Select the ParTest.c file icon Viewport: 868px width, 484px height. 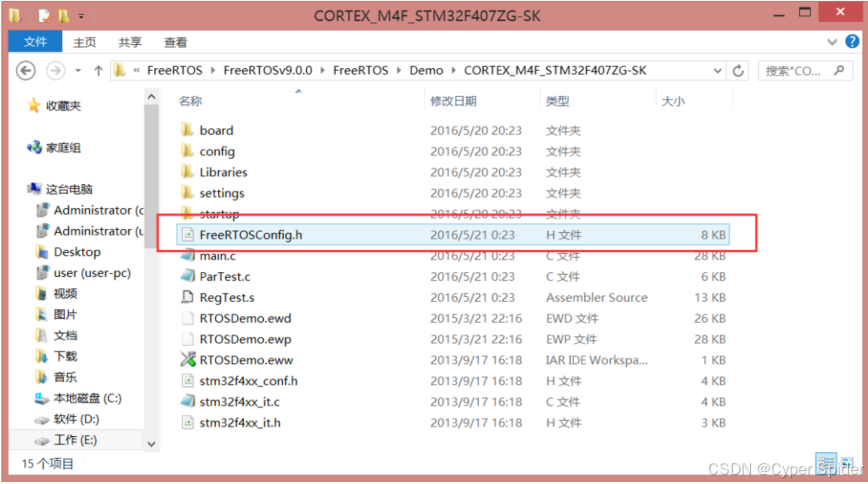point(188,276)
